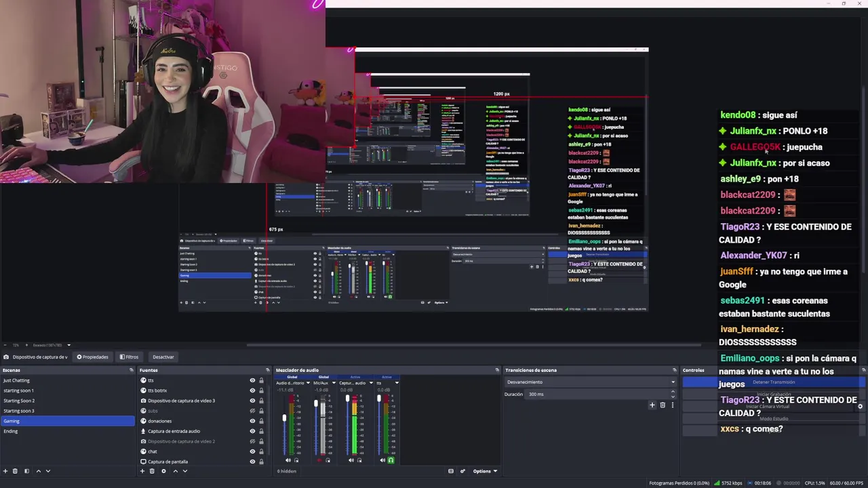Mute the Captura de entrada audio channel
The width and height of the screenshot is (868, 488).
(351, 460)
